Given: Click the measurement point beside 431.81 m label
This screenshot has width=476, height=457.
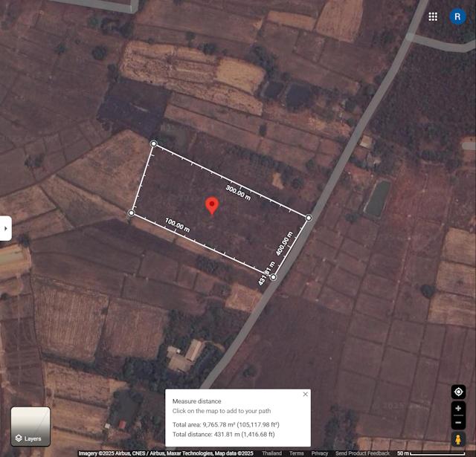Looking at the screenshot, I should (x=273, y=277).
